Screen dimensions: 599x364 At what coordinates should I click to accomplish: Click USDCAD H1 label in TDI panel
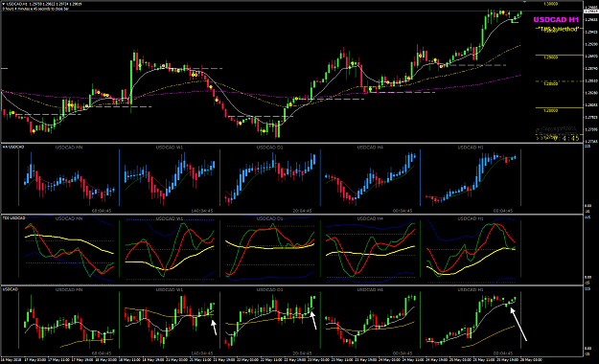[x=471, y=218]
